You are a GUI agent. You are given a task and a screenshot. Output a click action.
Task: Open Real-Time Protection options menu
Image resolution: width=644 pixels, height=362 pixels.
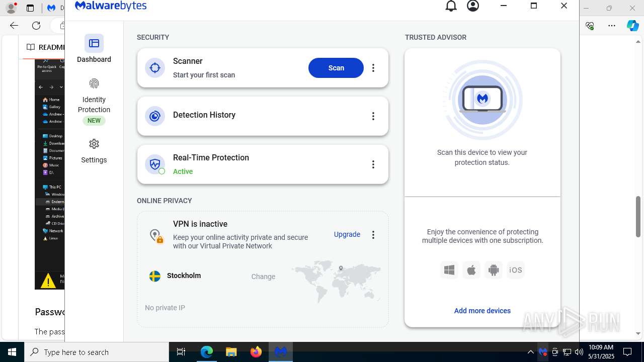pyautogui.click(x=373, y=164)
